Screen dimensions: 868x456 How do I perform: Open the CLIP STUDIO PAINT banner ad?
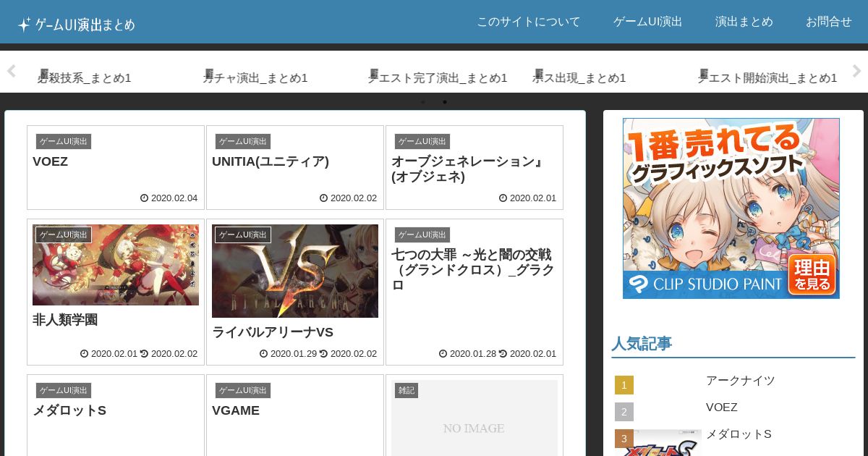[731, 208]
